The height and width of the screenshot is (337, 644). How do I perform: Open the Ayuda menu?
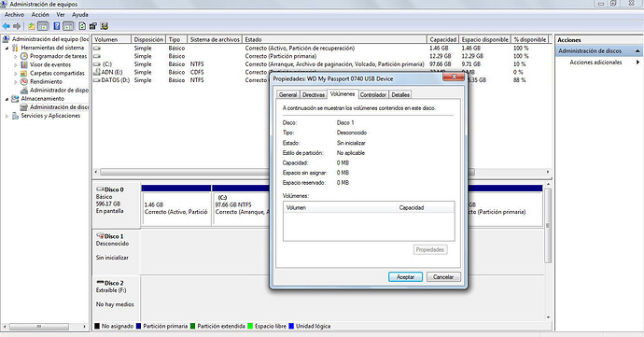pyautogui.click(x=80, y=14)
